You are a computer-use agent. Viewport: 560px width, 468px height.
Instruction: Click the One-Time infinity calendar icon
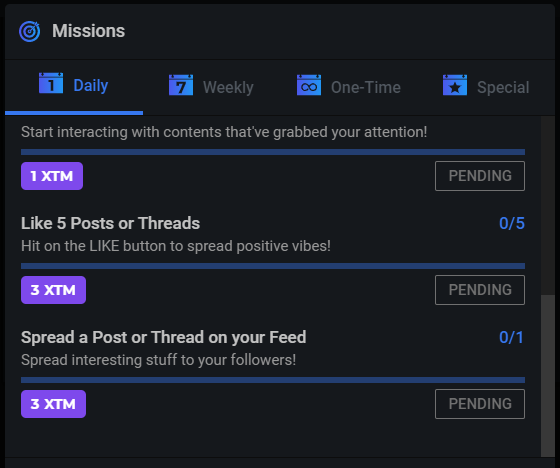coord(309,85)
